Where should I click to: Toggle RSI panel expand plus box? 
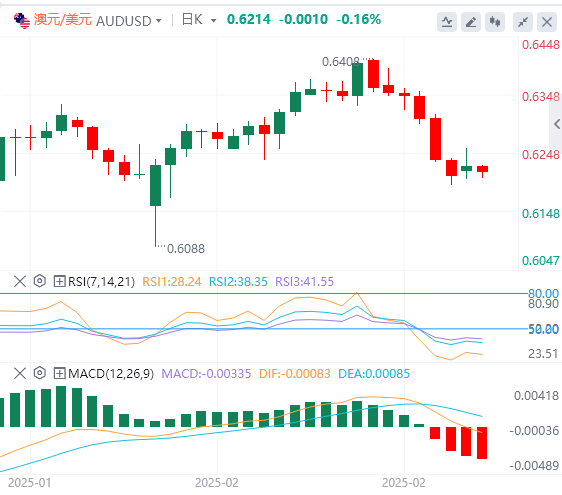click(x=59, y=281)
